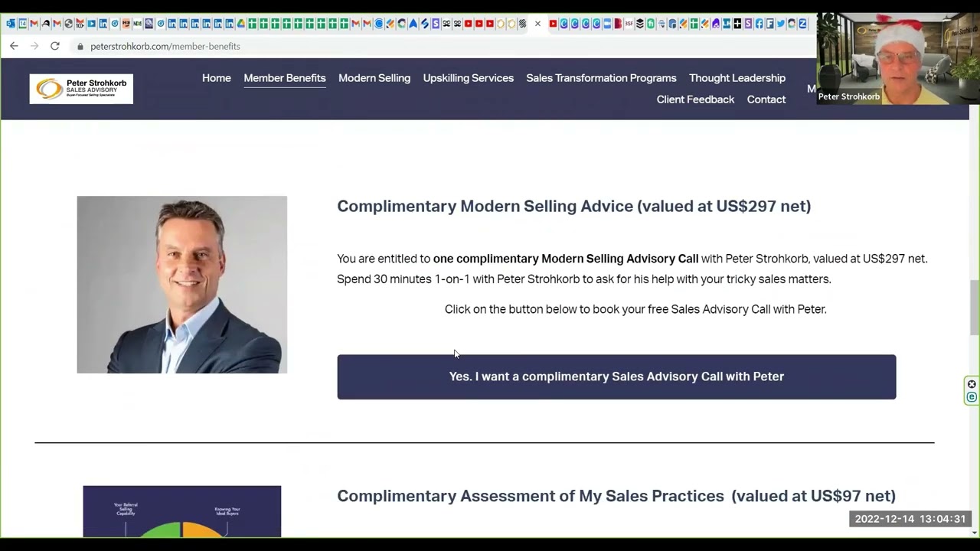Image resolution: width=980 pixels, height=551 pixels.
Task: Go back to previous page
Action: tap(14, 46)
